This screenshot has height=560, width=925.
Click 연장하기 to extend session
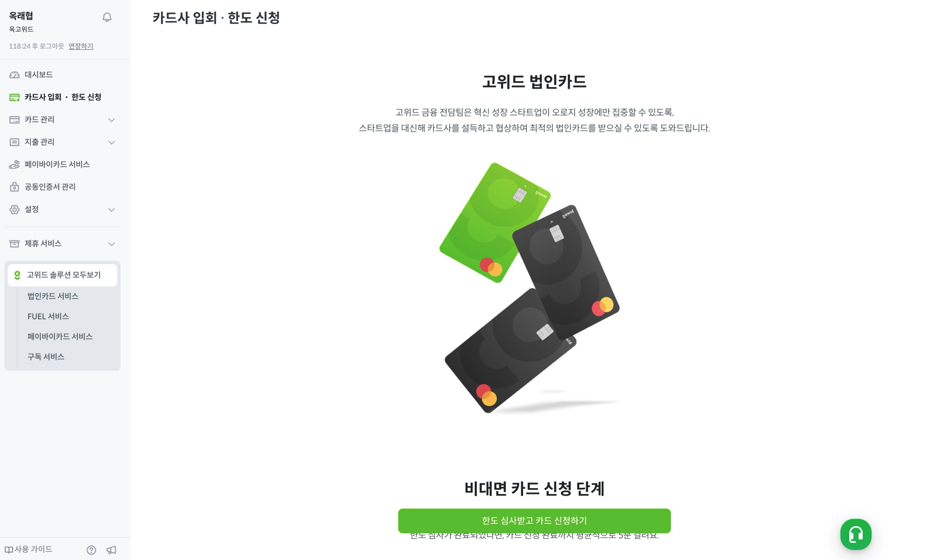[81, 46]
